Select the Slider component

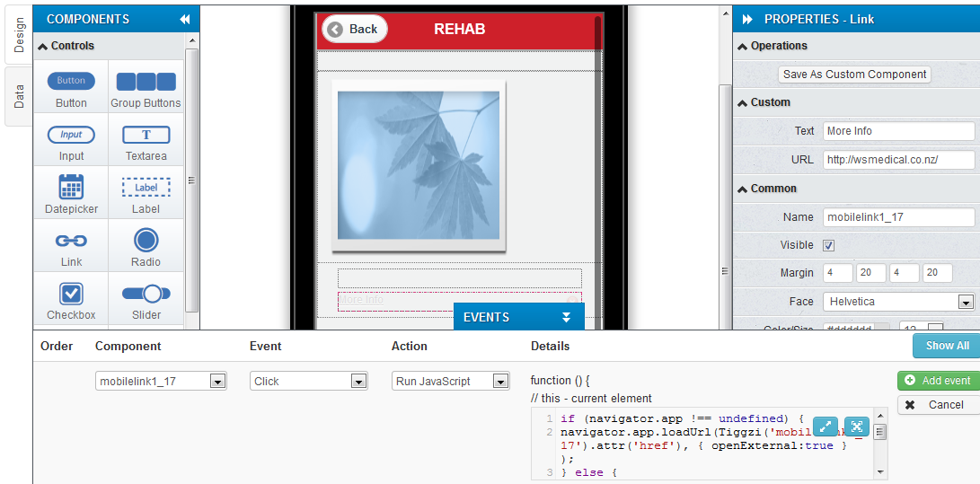pyautogui.click(x=146, y=294)
